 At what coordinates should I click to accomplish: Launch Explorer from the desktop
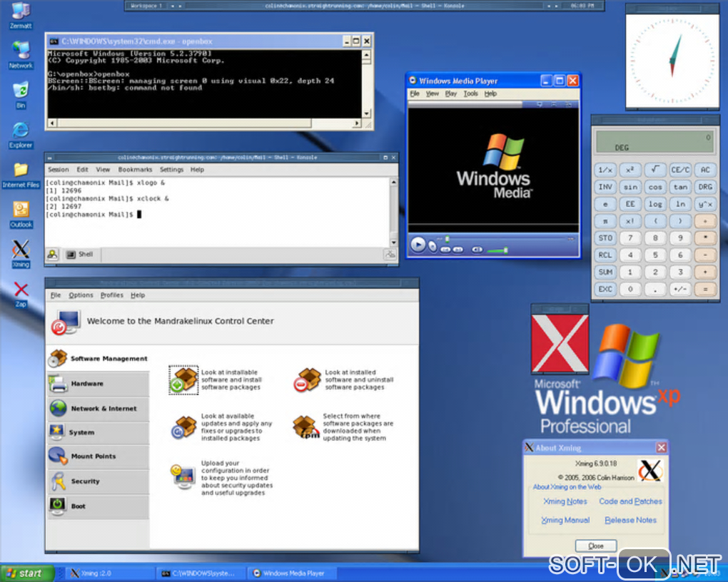click(21, 135)
